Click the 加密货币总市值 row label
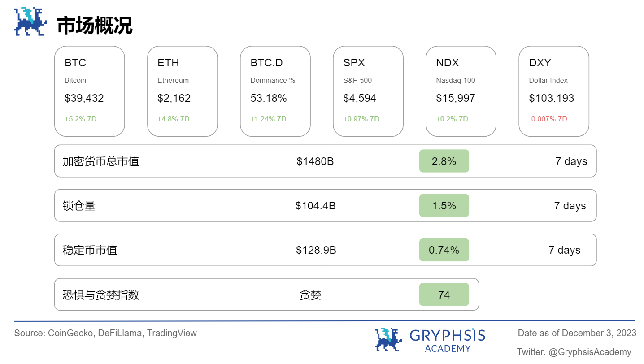This screenshot has height=364, width=644. pyautogui.click(x=101, y=161)
